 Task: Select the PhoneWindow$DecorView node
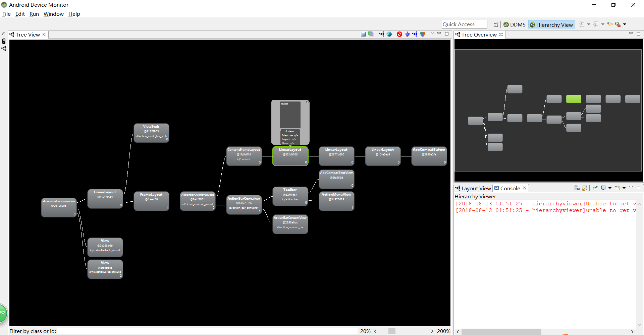point(59,208)
